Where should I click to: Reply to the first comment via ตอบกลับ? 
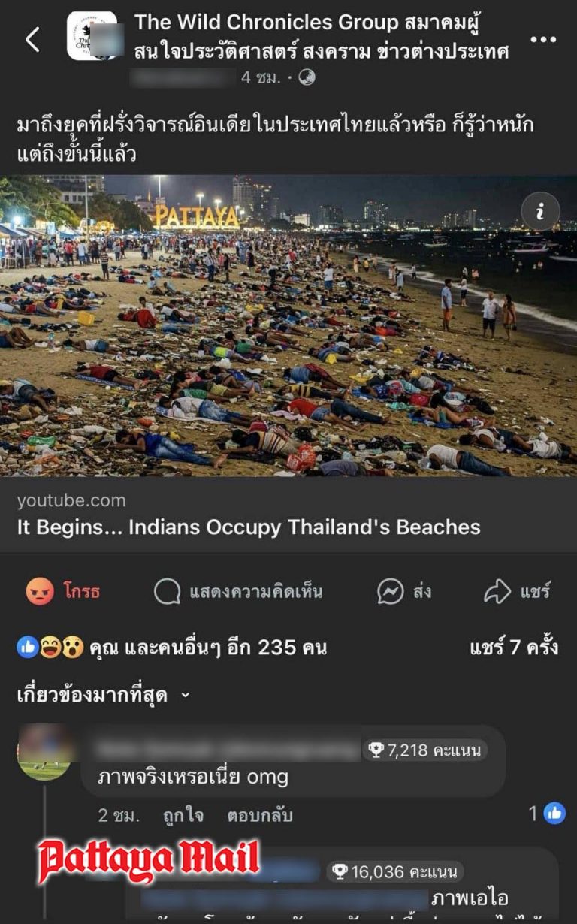pyautogui.click(x=260, y=815)
